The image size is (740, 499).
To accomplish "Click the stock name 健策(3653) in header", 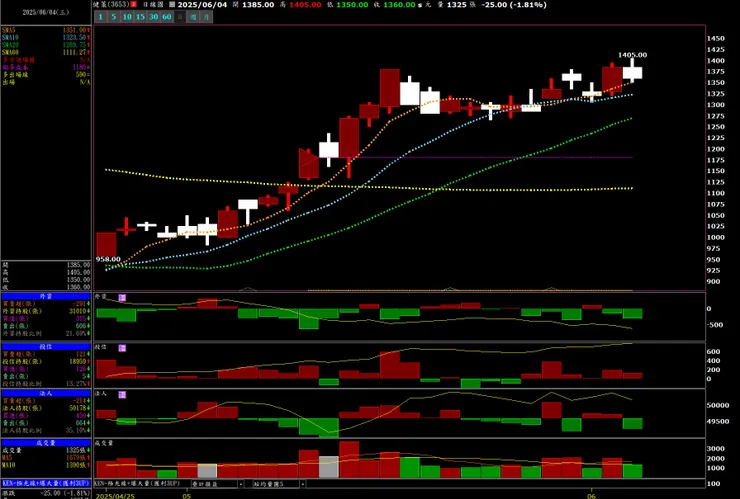I will [111, 5].
